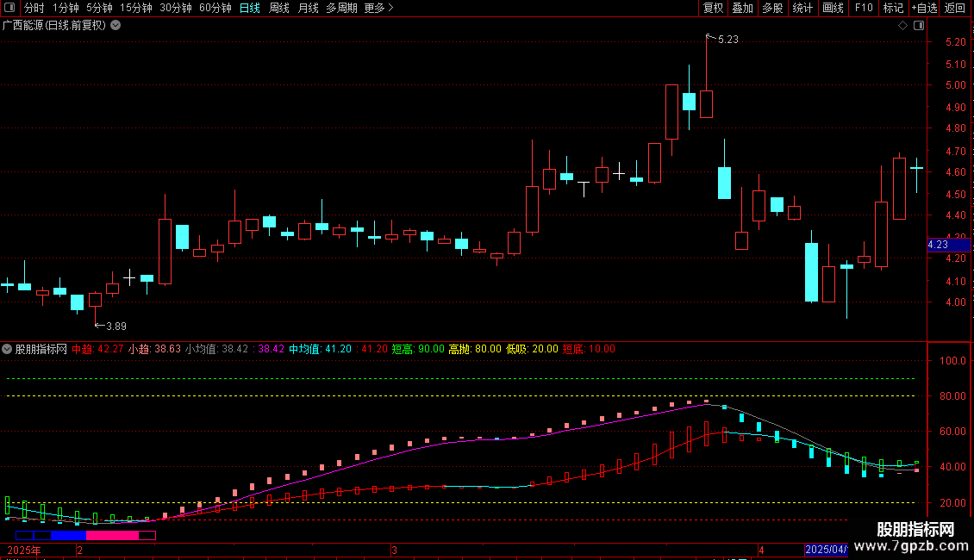Click the 3.89 low price marker
This screenshot has width=974, height=560.
click(116, 327)
